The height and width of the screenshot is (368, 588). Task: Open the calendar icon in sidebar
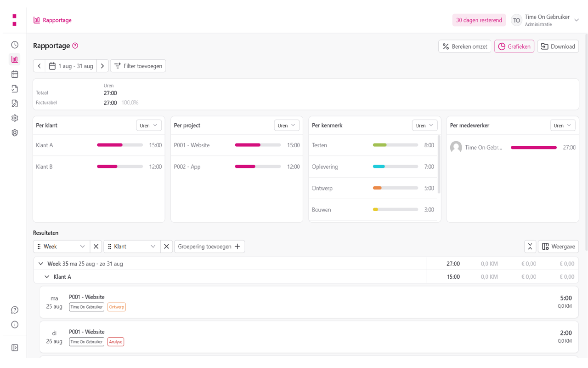[15, 74]
